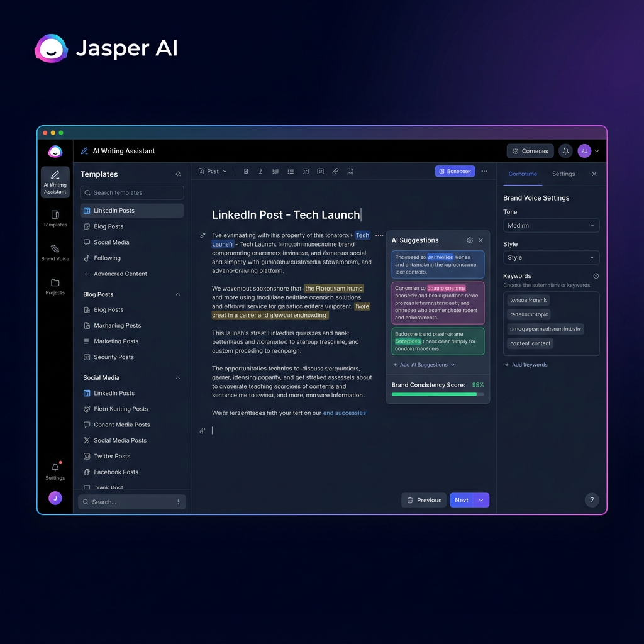Open the user account chevron in top bar
The height and width of the screenshot is (644, 644).
click(597, 151)
